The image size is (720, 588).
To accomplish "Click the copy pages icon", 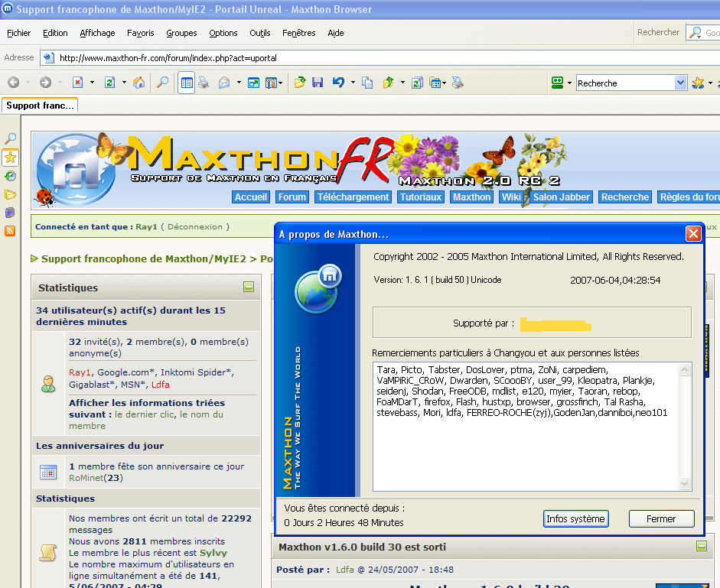I will click(x=367, y=83).
